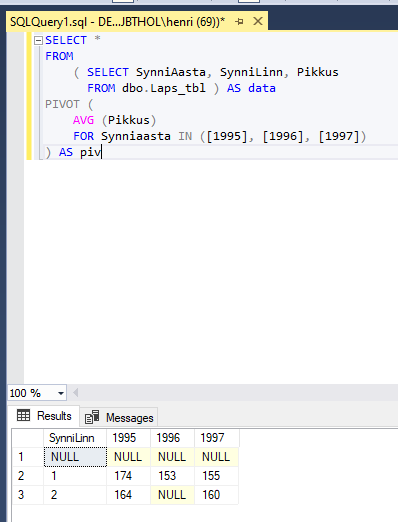Collapse the SELECT statement outline
This screenshot has height=522, width=398.
tap(39, 41)
